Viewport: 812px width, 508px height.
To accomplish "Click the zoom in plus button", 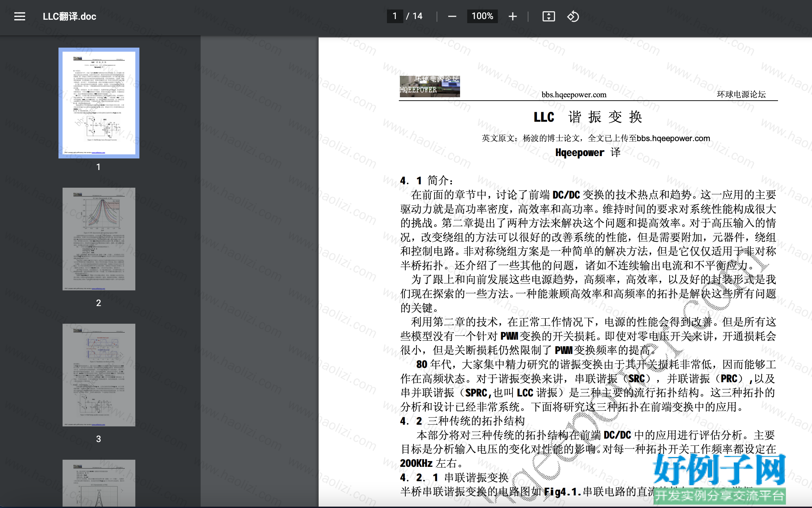I will (513, 16).
